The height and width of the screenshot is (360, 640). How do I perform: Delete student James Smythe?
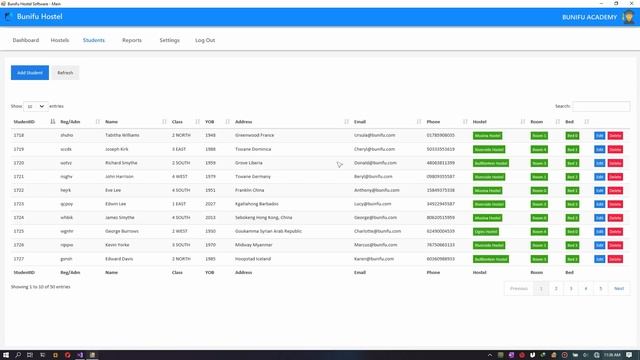click(x=615, y=218)
